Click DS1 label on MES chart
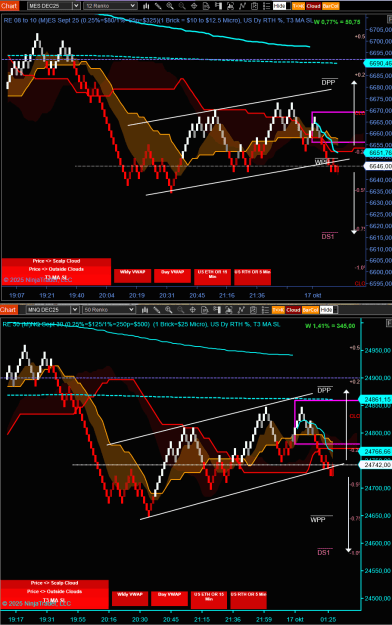Screen dimensions: 392x625 tap(328, 237)
